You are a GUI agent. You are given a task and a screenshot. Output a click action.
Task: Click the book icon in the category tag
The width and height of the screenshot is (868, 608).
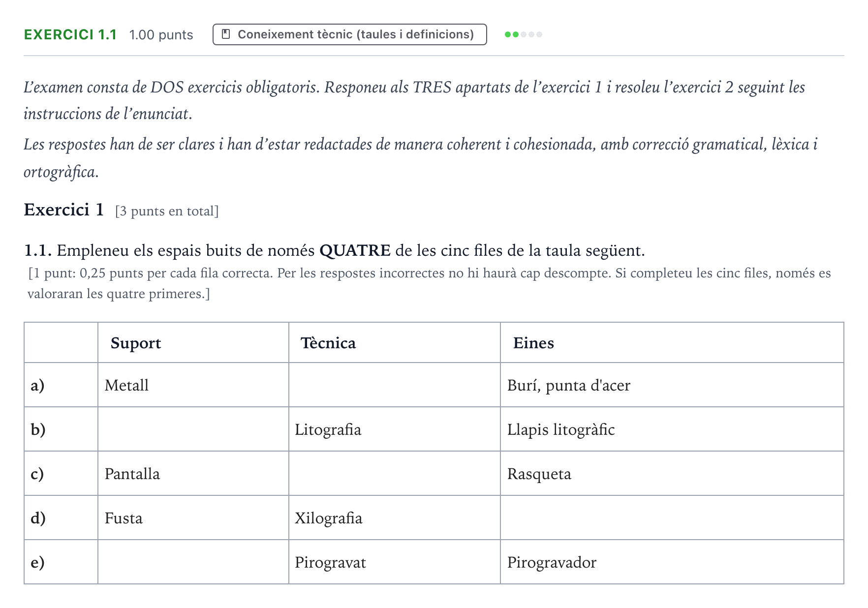pyautogui.click(x=226, y=34)
